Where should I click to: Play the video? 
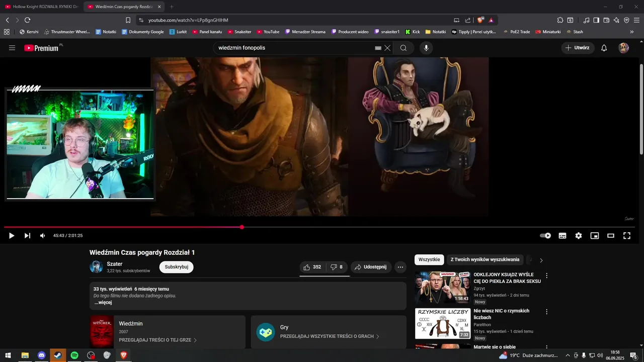[12, 236]
